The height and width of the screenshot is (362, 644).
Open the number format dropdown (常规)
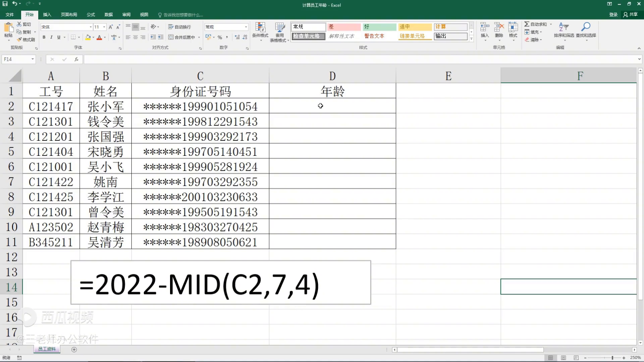[246, 27]
